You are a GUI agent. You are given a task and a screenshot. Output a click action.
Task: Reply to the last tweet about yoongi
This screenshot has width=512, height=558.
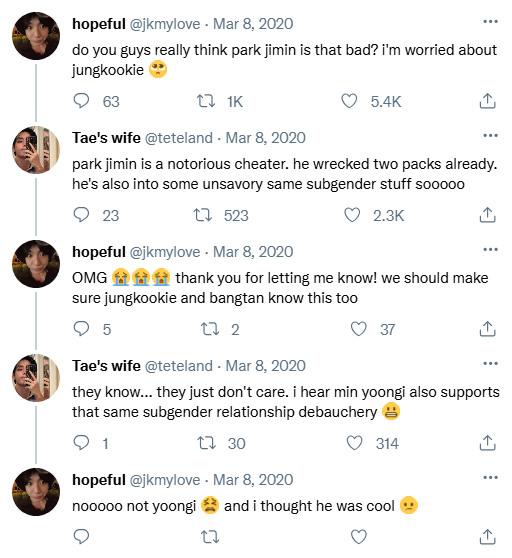[x=81, y=537]
